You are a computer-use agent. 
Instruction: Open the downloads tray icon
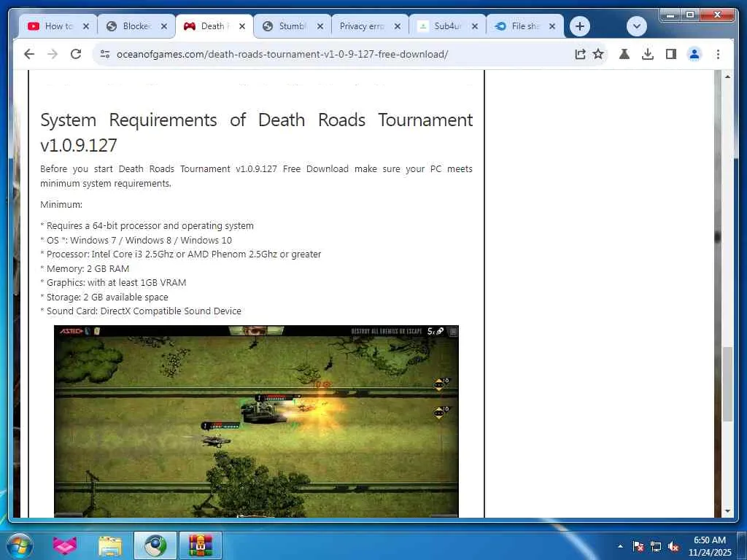648,54
